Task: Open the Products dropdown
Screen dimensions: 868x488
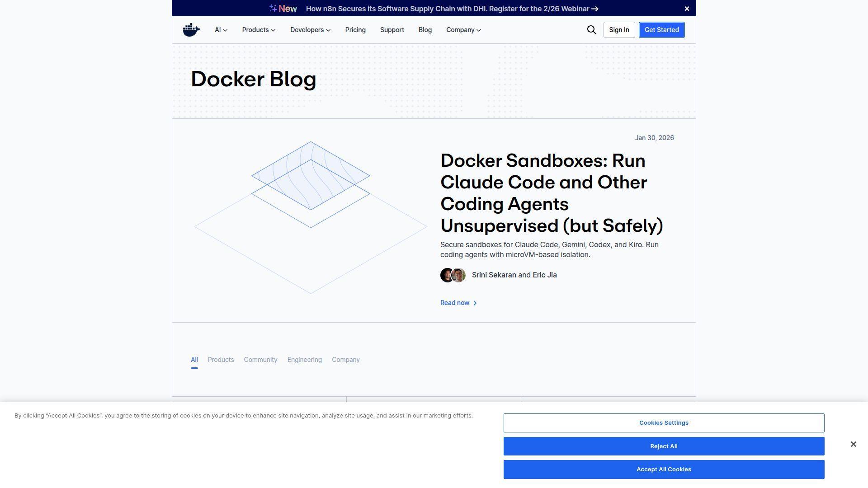Action: click(258, 30)
